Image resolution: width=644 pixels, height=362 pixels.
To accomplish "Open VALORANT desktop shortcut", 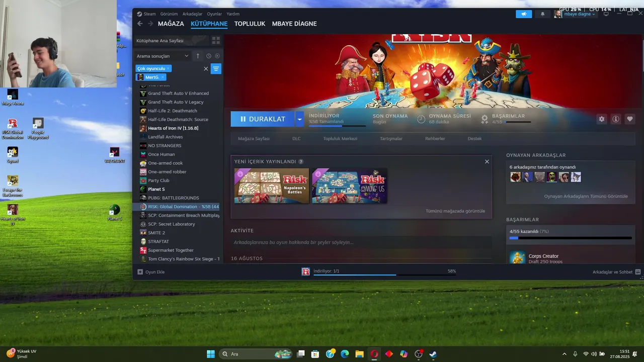I will [x=114, y=155].
